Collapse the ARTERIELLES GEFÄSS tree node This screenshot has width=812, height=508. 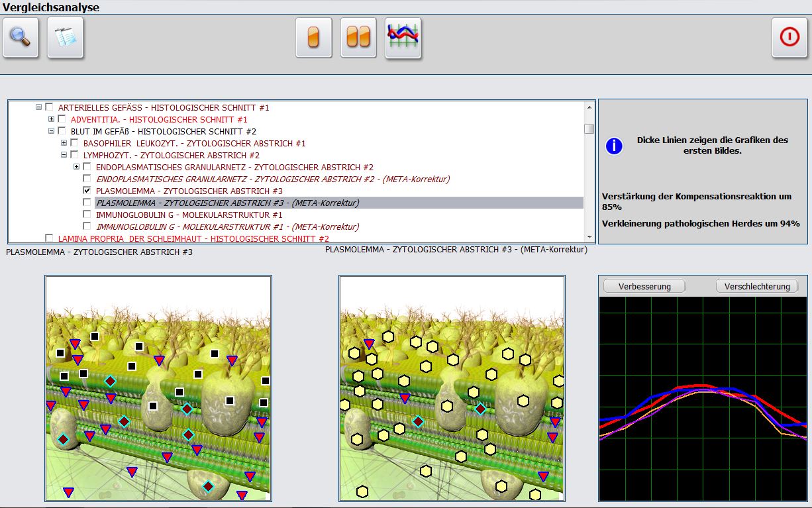(38, 107)
